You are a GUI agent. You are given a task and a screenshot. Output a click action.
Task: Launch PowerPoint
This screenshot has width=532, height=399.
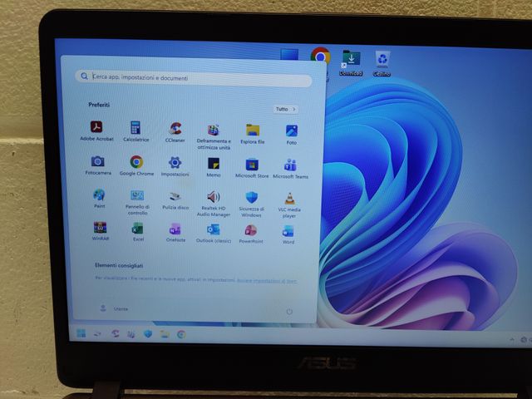point(251,234)
